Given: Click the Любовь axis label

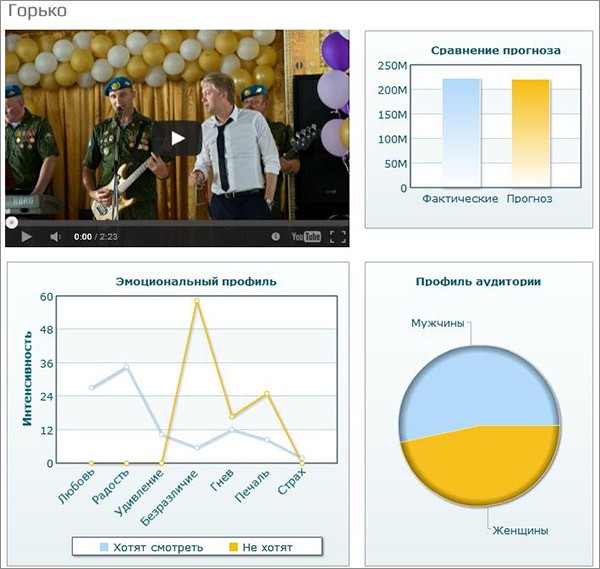Looking at the screenshot, I should pos(76,485).
